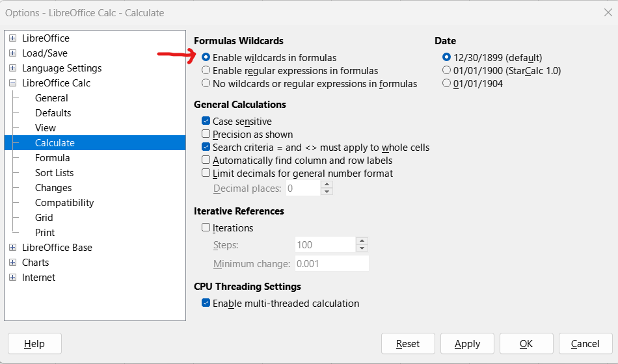
Task: Choose the 12/30/1899 (default) date option
Action: pyautogui.click(x=446, y=57)
